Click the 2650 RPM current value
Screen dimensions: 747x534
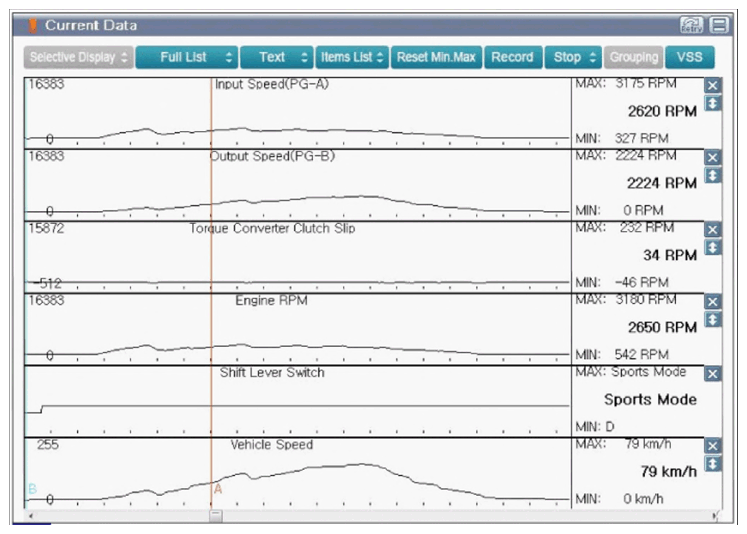tap(662, 328)
